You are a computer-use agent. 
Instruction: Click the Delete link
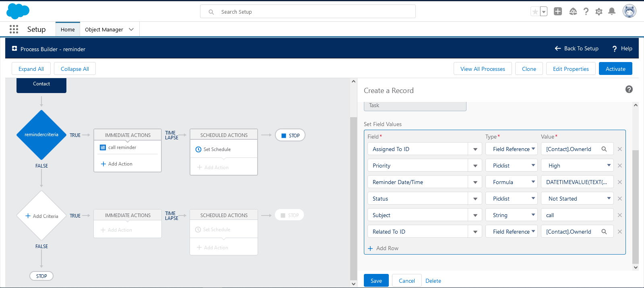tap(433, 281)
